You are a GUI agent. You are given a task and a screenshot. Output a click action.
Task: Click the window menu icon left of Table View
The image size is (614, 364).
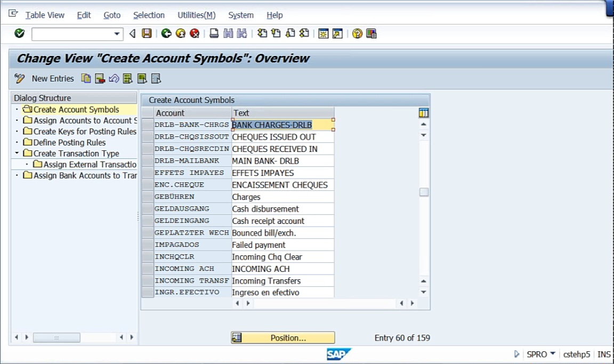[x=13, y=14]
